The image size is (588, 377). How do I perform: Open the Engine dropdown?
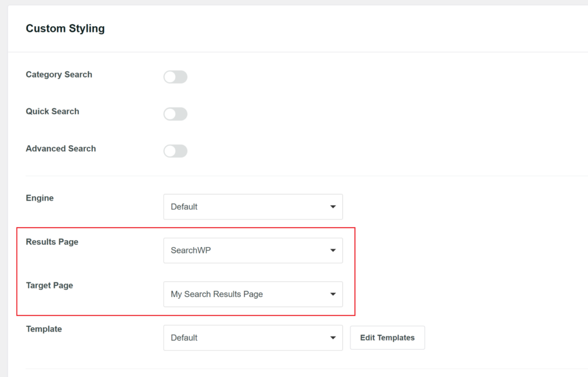point(253,207)
